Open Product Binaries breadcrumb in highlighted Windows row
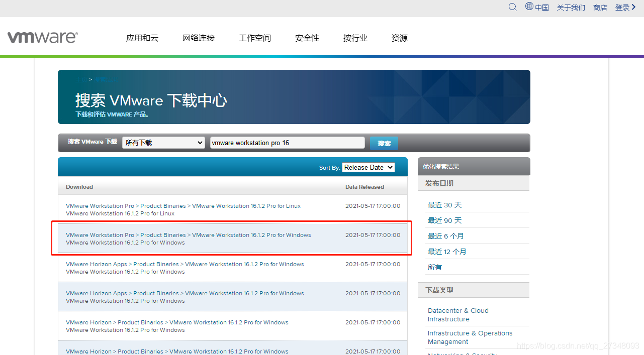Screen dimensions: 644x355 click(x=163, y=235)
